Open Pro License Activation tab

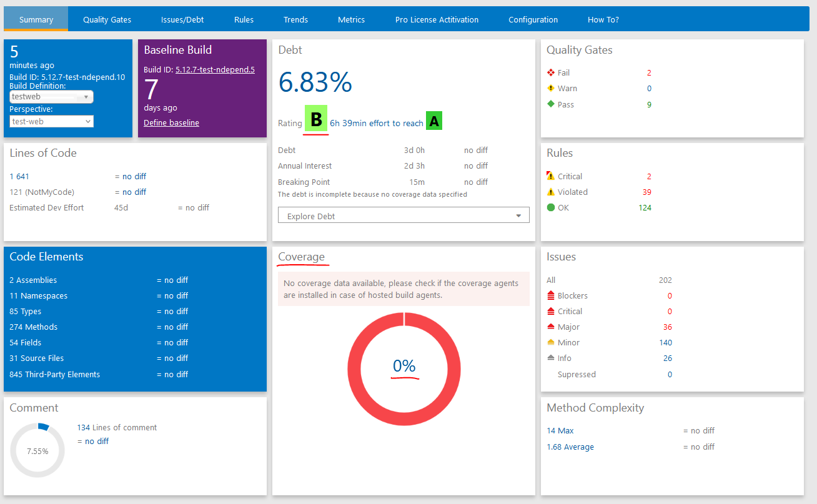coord(437,19)
